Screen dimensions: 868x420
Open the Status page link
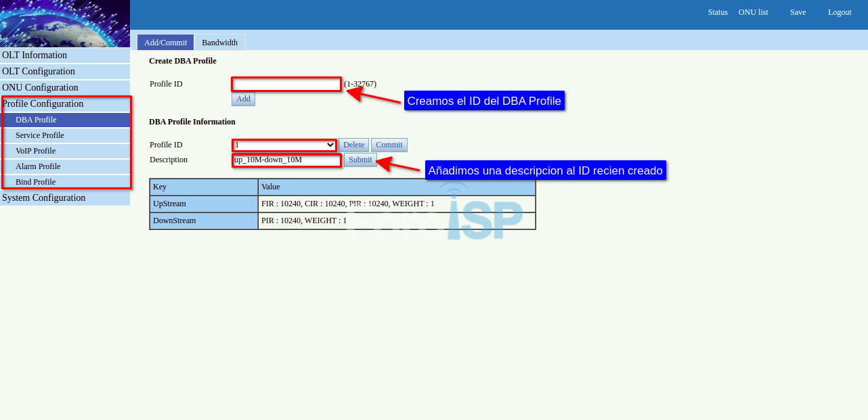717,12
